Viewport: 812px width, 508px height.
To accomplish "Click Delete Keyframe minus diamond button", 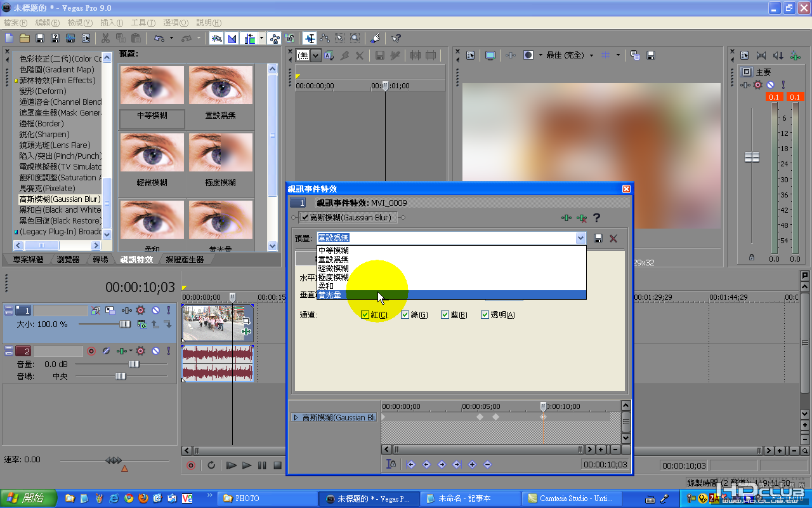I will [x=487, y=465].
